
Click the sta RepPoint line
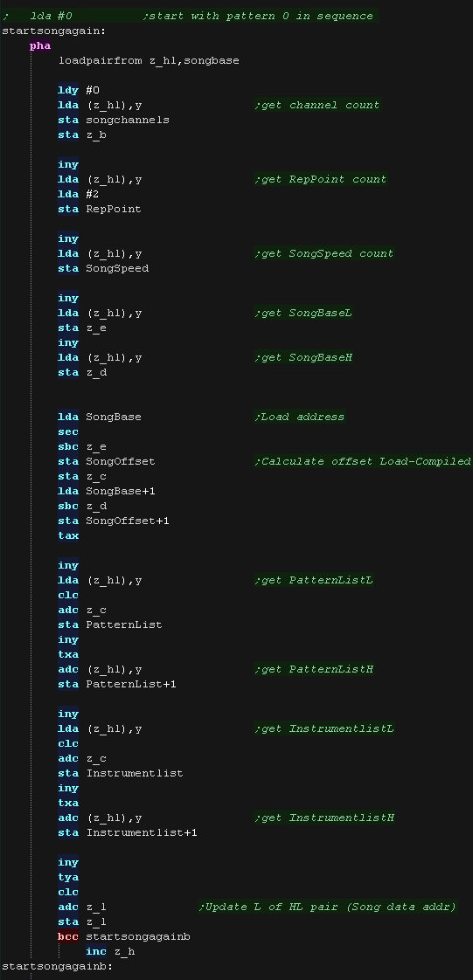click(100, 209)
